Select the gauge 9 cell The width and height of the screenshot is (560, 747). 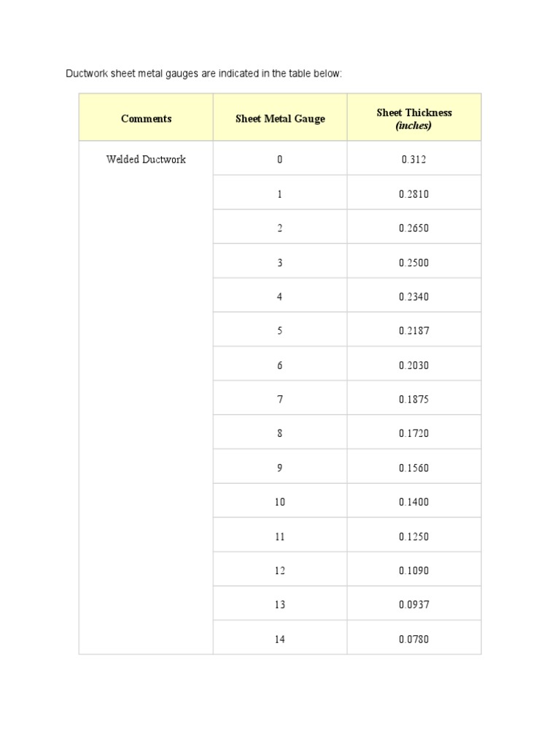pyautogui.click(x=279, y=468)
